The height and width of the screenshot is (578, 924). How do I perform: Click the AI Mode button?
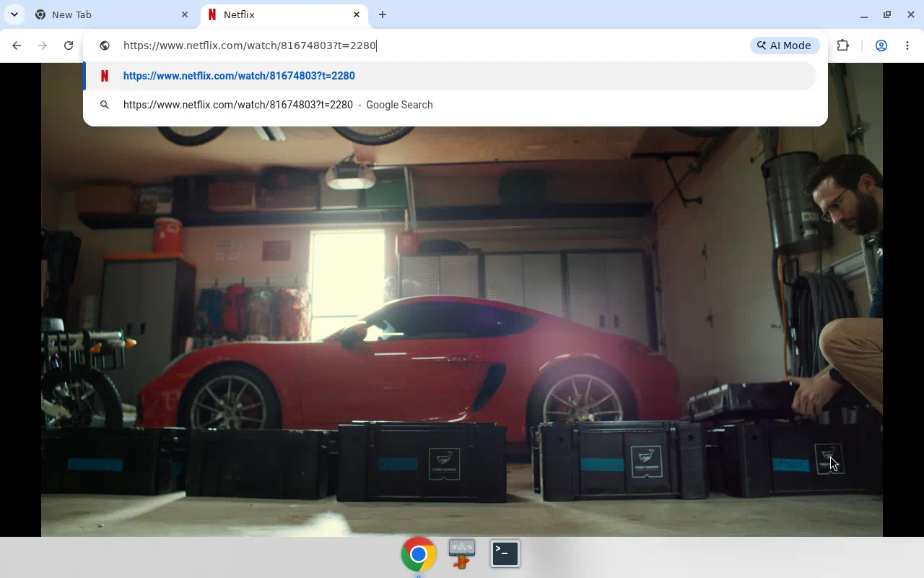[785, 46]
